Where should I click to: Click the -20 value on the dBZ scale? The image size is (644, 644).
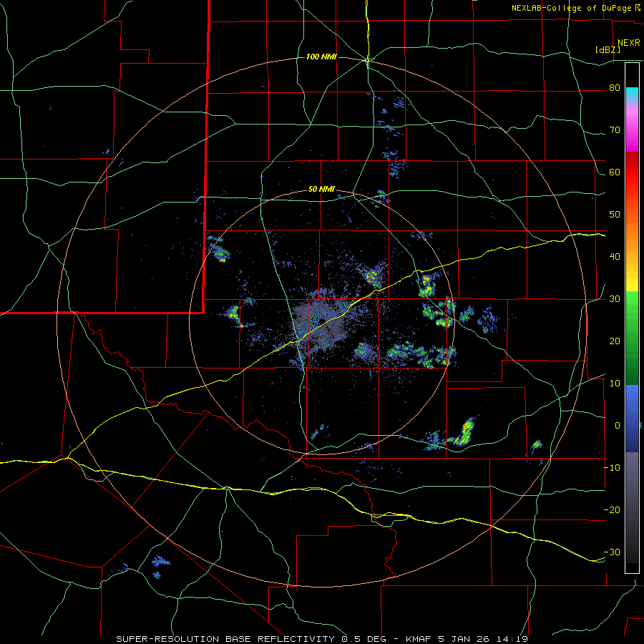coord(612,509)
